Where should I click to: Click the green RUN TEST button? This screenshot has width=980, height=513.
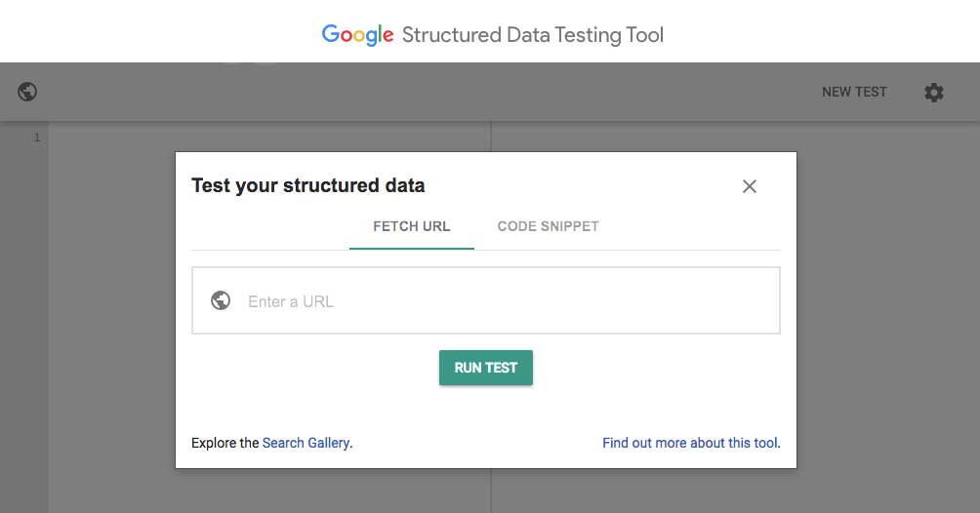pyautogui.click(x=486, y=368)
